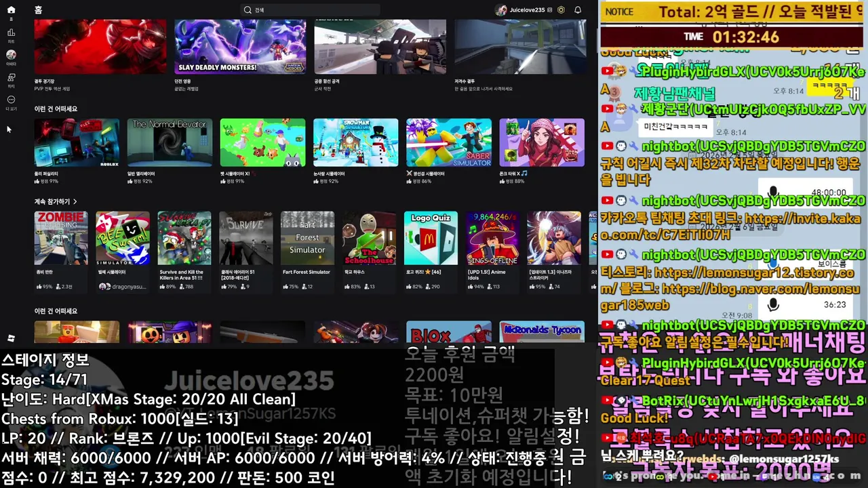Click the Stage: 14/71 overlay text
Viewport: 868px width, 488px height.
(x=45, y=380)
